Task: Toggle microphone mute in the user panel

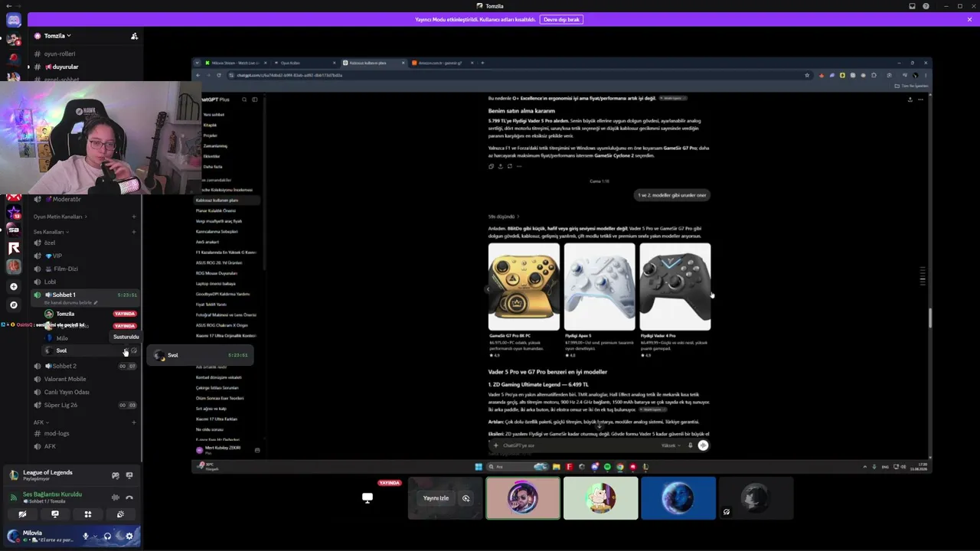Action: 86,536
